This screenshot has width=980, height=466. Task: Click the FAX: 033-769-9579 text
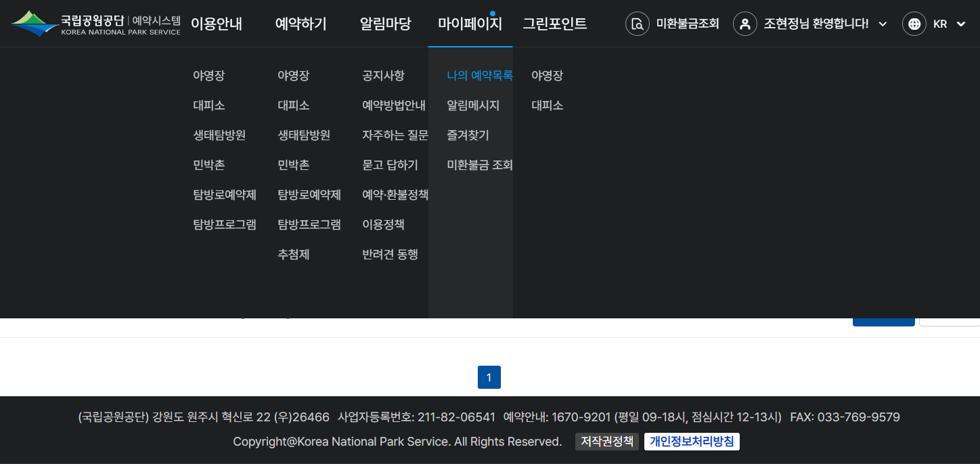pos(845,417)
